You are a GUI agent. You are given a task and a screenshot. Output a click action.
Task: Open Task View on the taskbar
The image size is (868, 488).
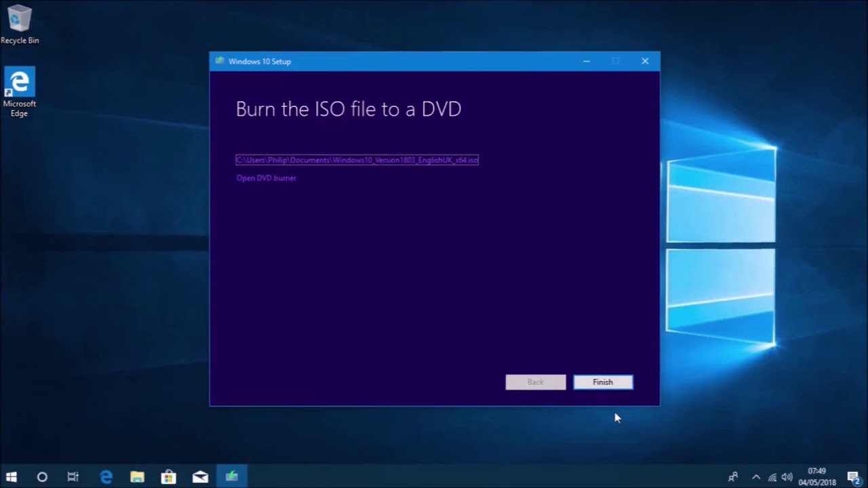[73, 476]
